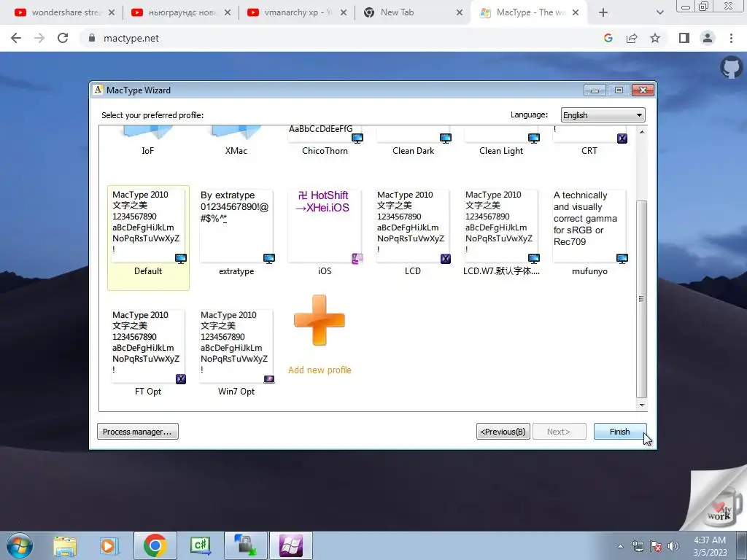Select the FT Opt profile preview

tap(148, 346)
